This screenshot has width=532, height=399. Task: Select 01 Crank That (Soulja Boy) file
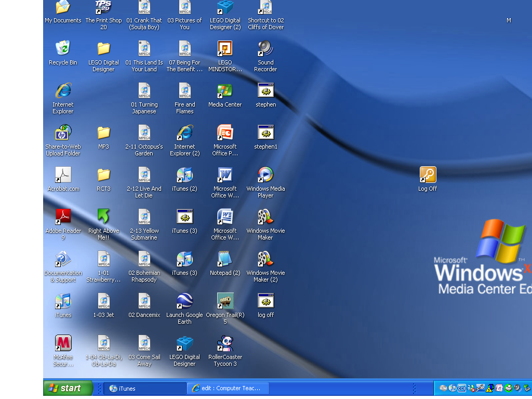tap(144, 15)
